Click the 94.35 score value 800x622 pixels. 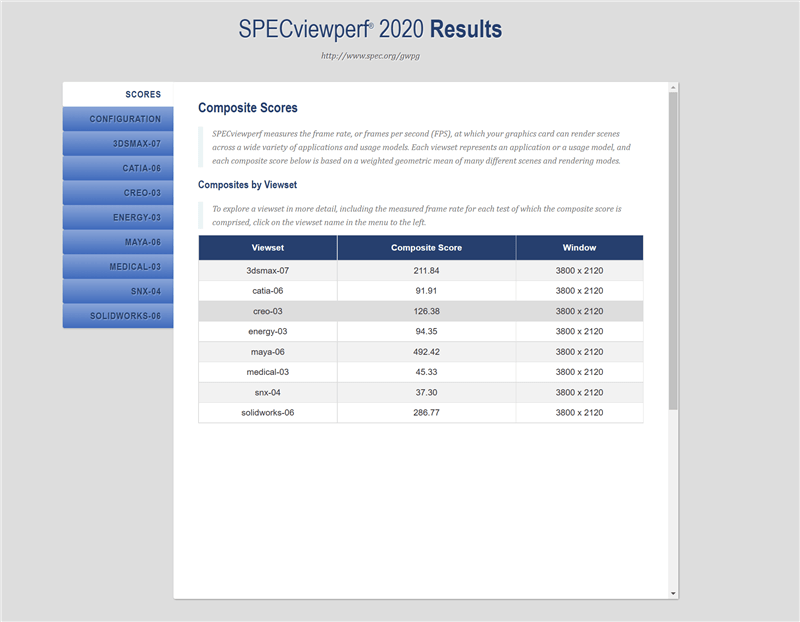[427, 331]
